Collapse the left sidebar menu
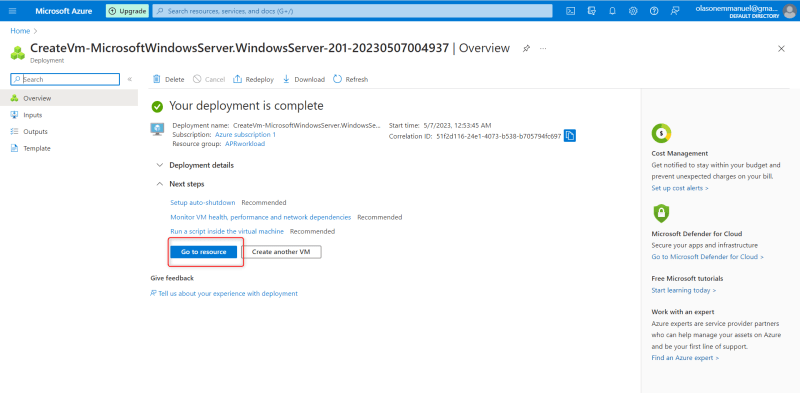This screenshot has width=800, height=393. (x=130, y=79)
